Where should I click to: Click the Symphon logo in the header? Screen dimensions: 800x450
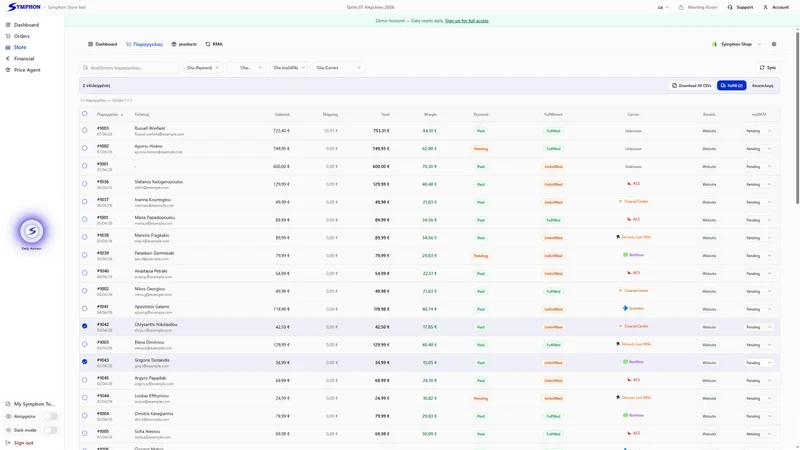[24, 7]
